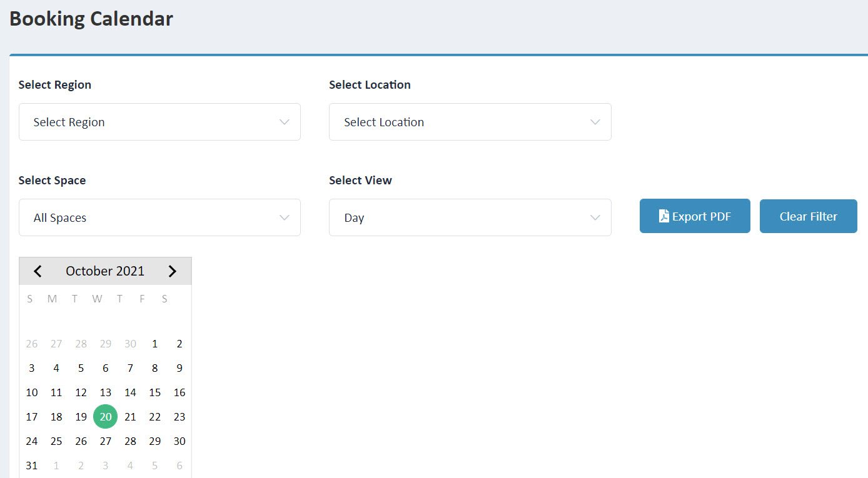Open the Day view dropdown
This screenshot has height=478, width=868.
click(470, 217)
